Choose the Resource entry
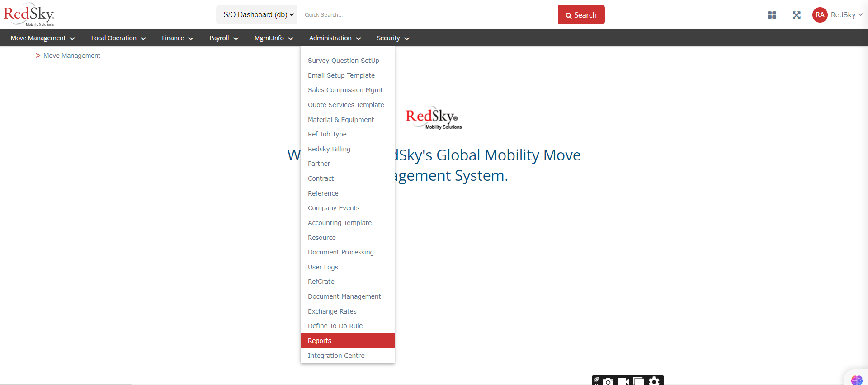868x385 pixels. 347,238
